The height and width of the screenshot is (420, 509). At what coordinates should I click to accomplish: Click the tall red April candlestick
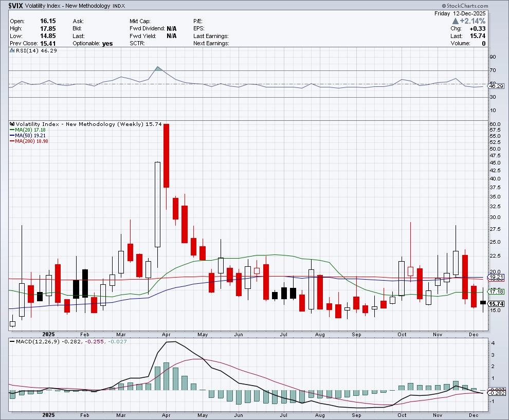[167, 156]
